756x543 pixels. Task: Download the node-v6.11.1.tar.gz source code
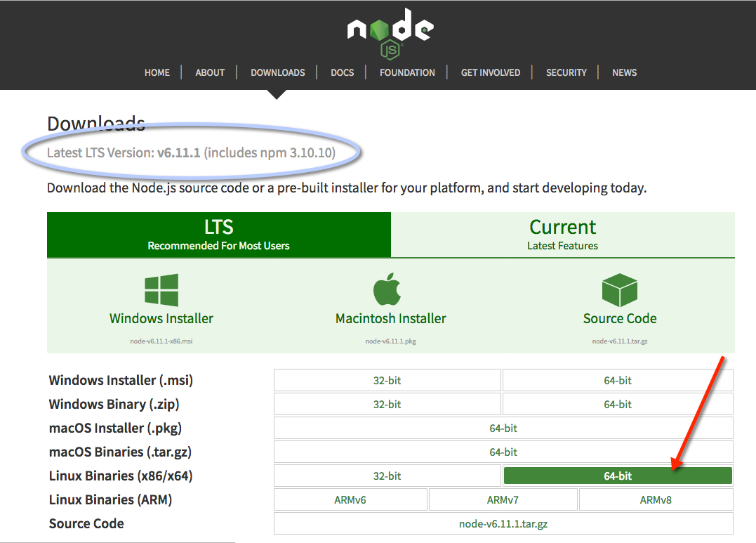tap(503, 523)
